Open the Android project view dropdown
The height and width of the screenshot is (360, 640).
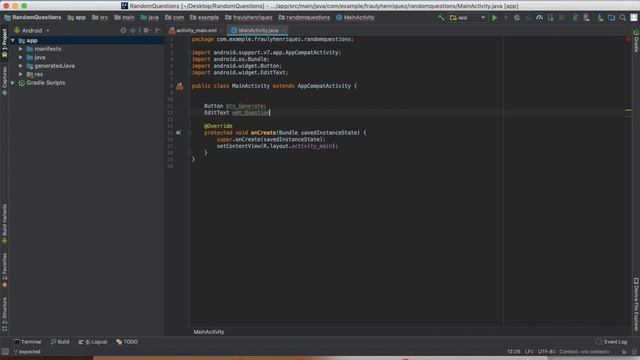point(32,30)
